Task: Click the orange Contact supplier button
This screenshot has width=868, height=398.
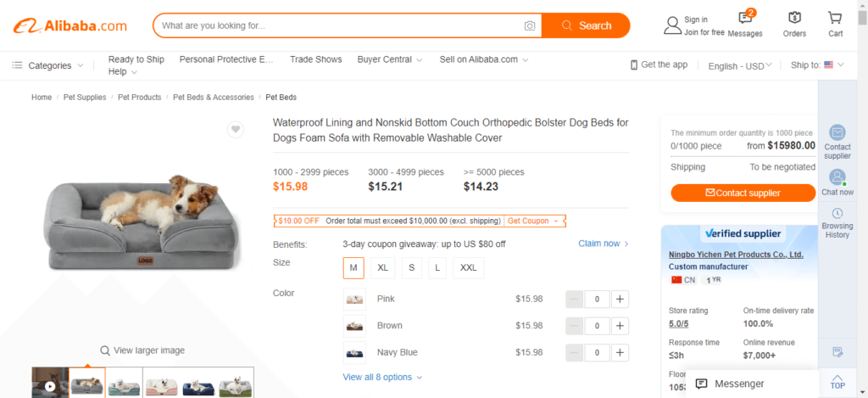Action: pyautogui.click(x=743, y=193)
